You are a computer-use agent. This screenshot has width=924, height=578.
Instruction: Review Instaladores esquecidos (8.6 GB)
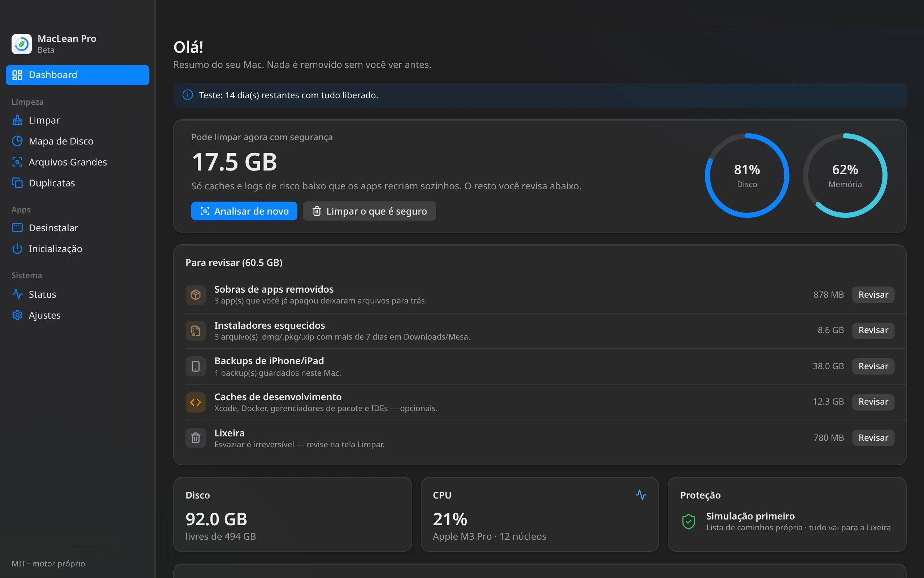pos(873,330)
